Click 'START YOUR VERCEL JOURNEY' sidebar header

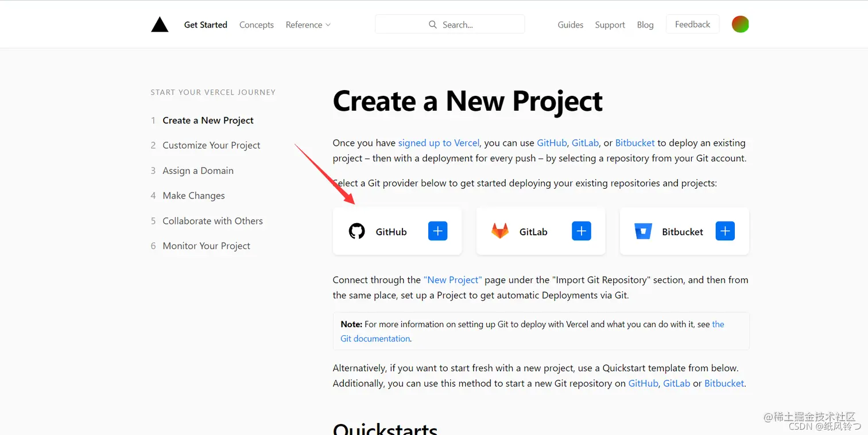click(x=213, y=92)
